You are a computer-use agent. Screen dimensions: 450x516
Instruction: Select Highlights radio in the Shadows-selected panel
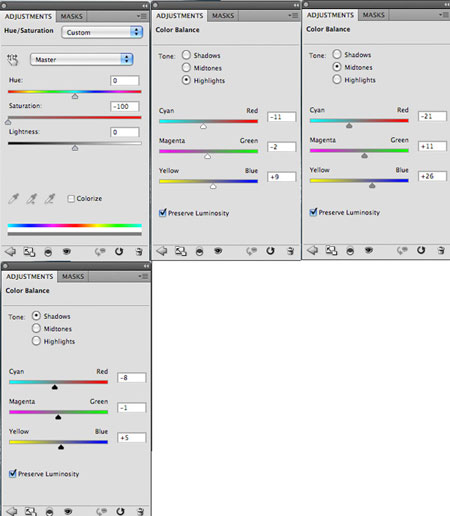click(x=36, y=341)
